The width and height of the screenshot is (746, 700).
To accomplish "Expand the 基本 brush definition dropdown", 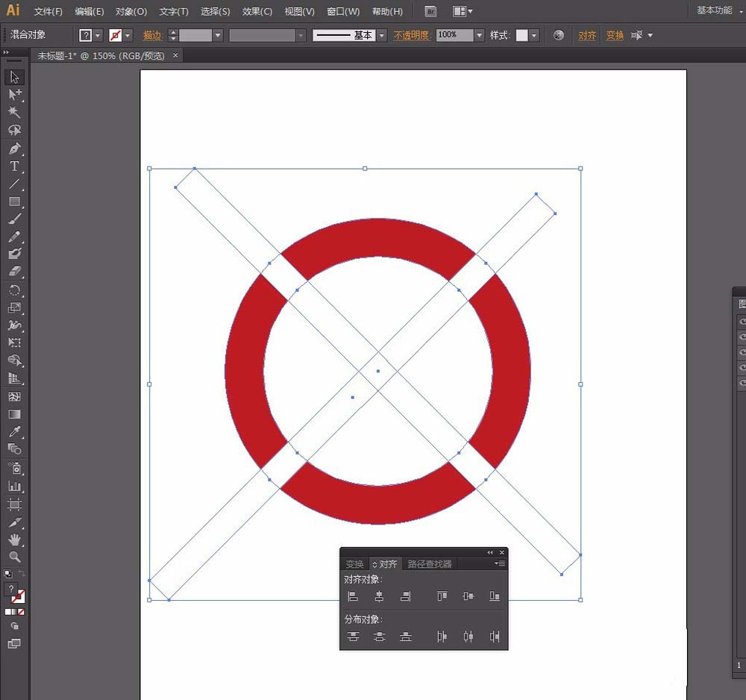I will 382,35.
